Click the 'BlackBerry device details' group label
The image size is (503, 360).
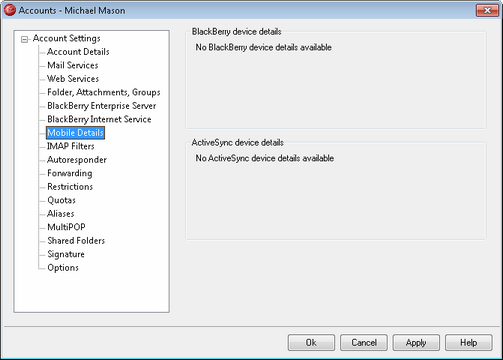click(236, 32)
